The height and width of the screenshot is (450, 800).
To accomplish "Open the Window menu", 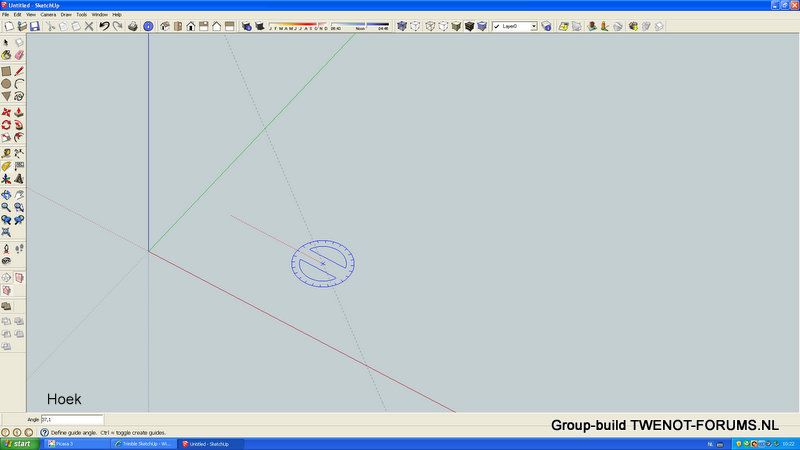I will coord(99,15).
